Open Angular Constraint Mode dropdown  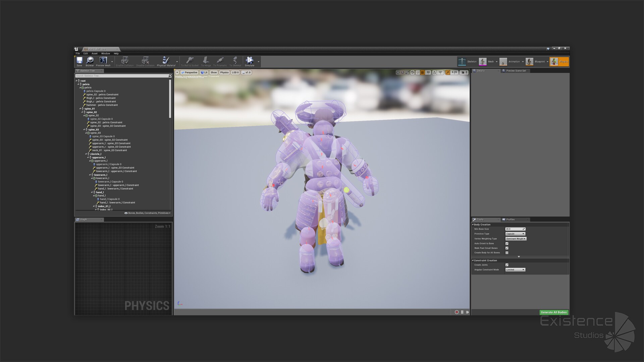[x=515, y=270]
